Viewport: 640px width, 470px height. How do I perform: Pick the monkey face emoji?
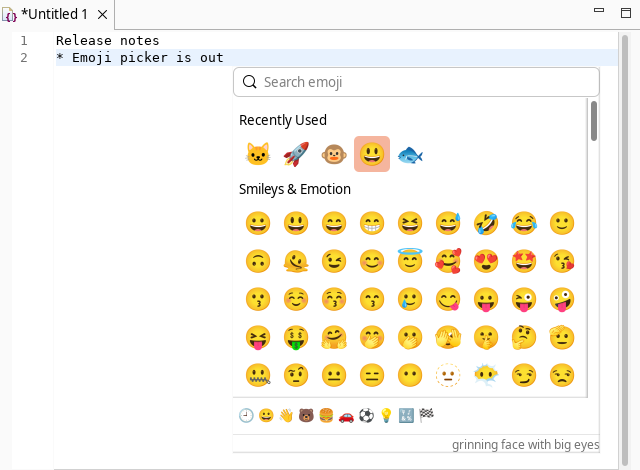coord(334,154)
